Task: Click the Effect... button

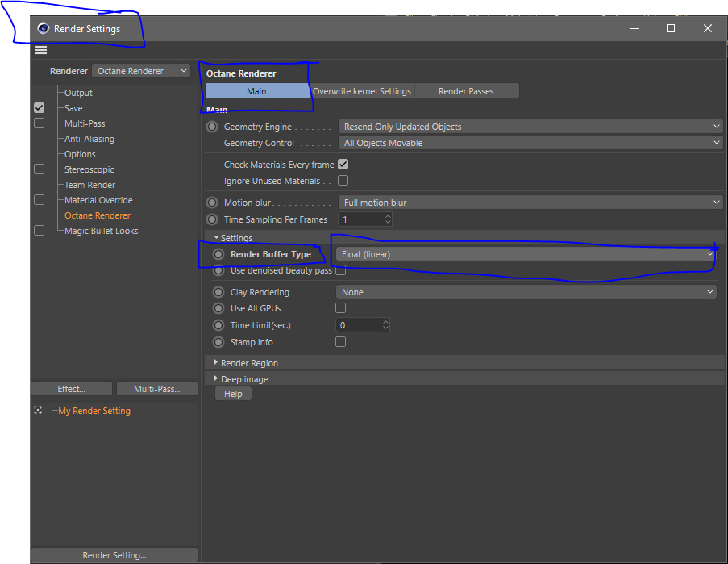Action: point(72,389)
